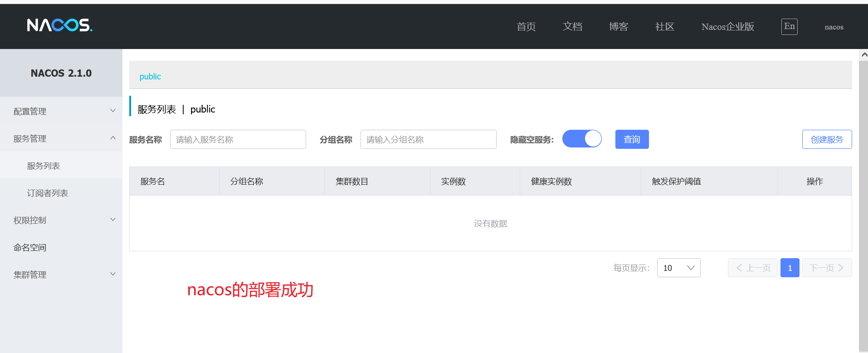Open 命名空间 in the sidebar
The height and width of the screenshot is (353, 868).
click(x=30, y=247)
